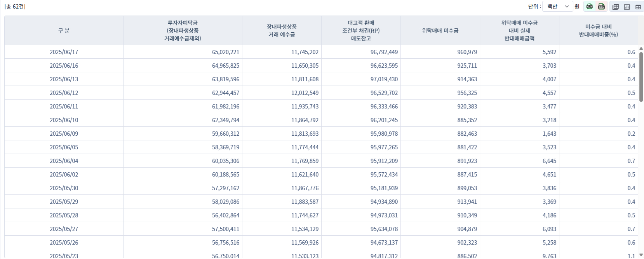The image size is (644, 259).
Task: Download table as XLS file
Action: click(601, 7)
